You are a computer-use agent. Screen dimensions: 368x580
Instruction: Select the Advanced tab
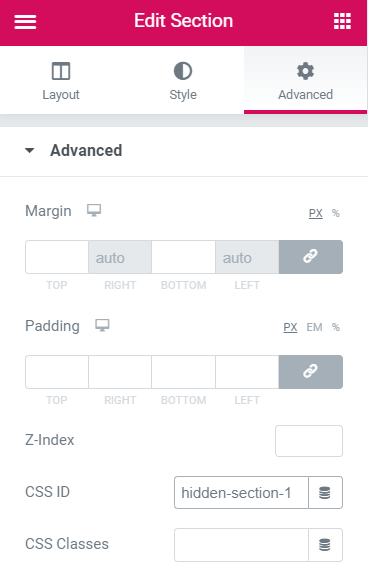point(305,81)
